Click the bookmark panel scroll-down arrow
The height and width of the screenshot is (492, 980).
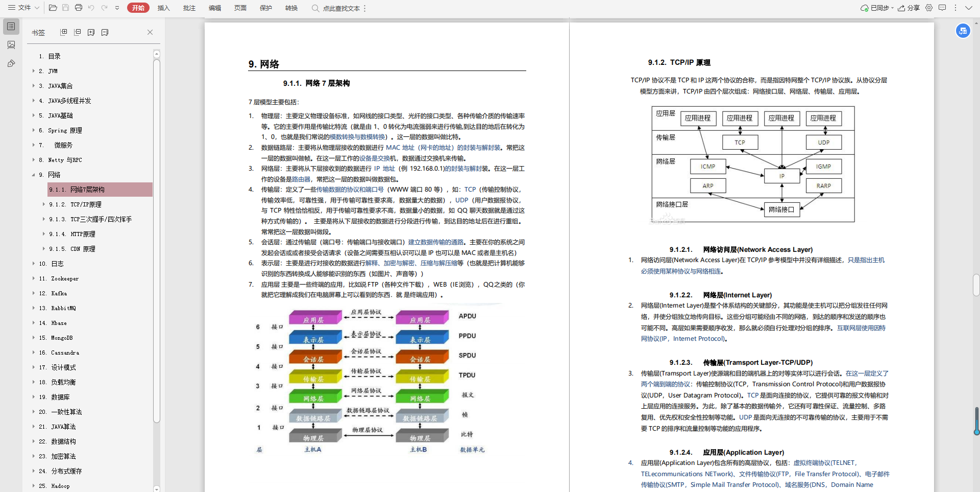(x=157, y=488)
